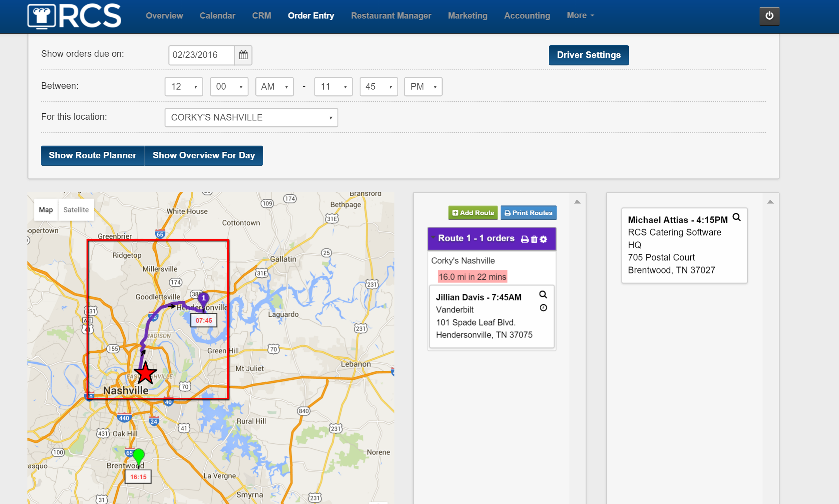The width and height of the screenshot is (839, 504).
Task: Open the CORKY'S NASHVILLE location dropdown
Action: [251, 117]
